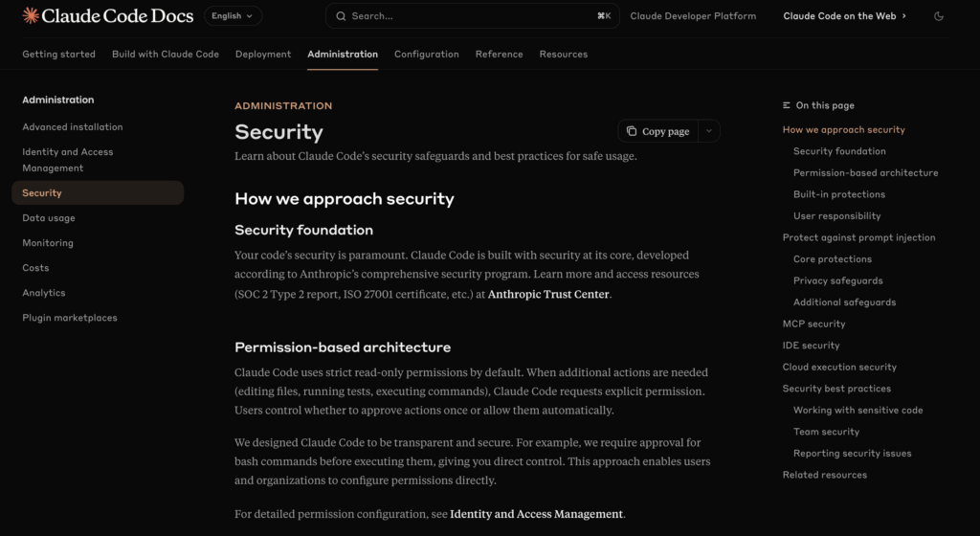The image size is (980, 536).
Task: Open Anthropic Trust Center link
Action: [x=548, y=295]
